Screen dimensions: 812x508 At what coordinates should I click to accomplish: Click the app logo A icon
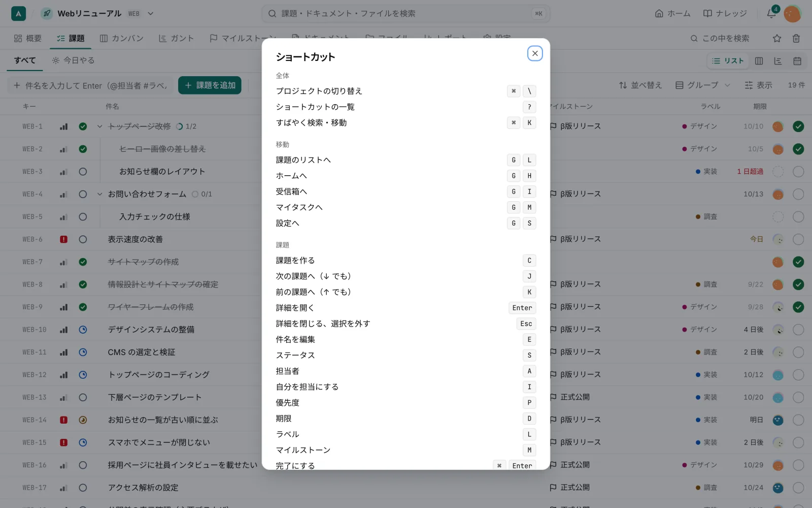pos(18,14)
